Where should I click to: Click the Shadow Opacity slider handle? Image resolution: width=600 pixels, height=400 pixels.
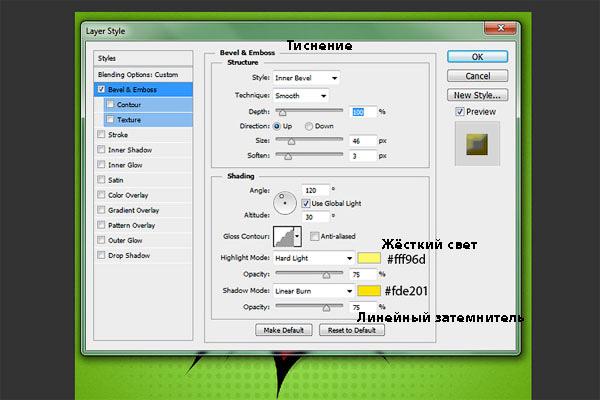point(326,308)
